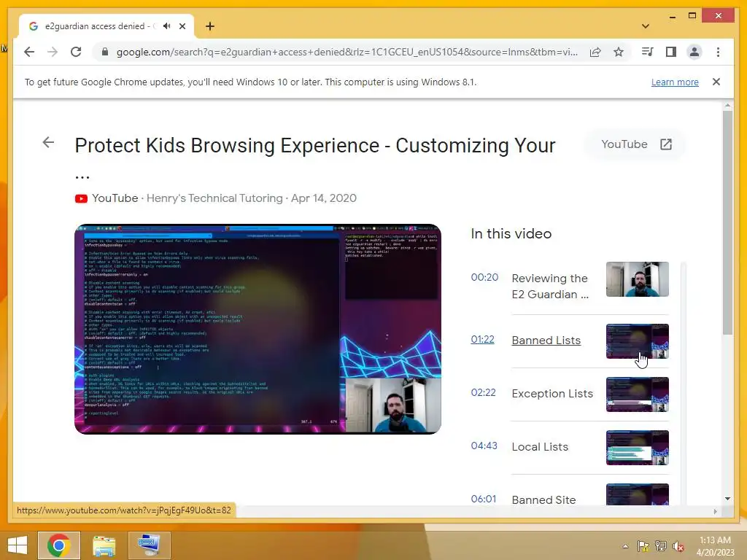Mute tab using speaker icon
The height and width of the screenshot is (560, 747).
coord(166,26)
